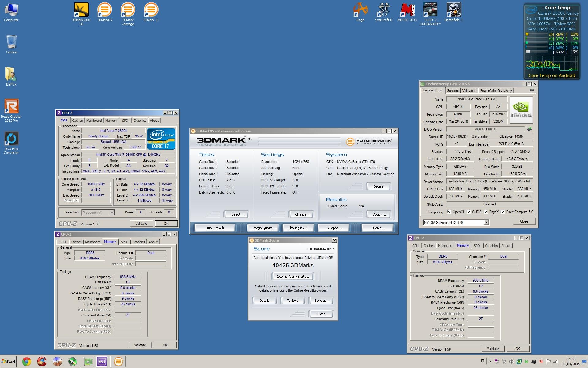The image size is (588, 368).
Task: Open the 3DMark05 desktop shortcut
Action: (104, 12)
